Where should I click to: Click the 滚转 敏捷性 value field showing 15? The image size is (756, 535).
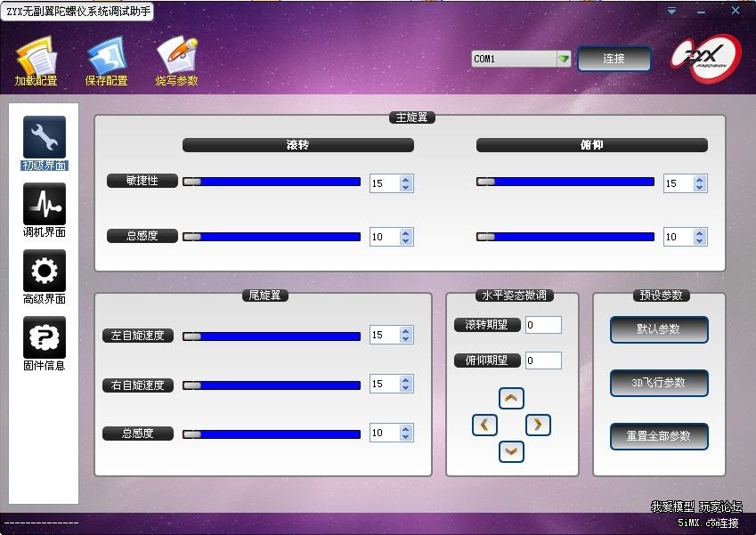pos(385,183)
